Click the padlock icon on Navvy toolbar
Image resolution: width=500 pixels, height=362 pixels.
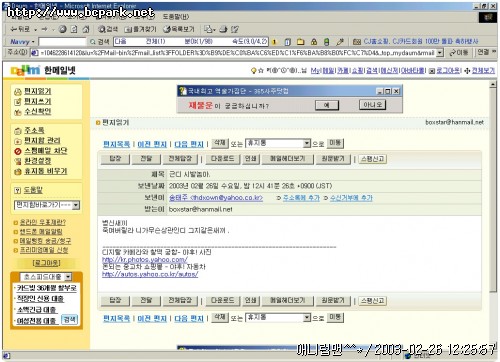314,42
